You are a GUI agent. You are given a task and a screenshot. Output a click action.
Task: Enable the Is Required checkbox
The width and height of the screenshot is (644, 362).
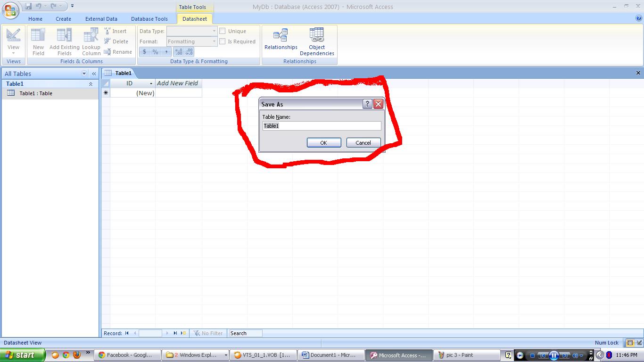(222, 41)
